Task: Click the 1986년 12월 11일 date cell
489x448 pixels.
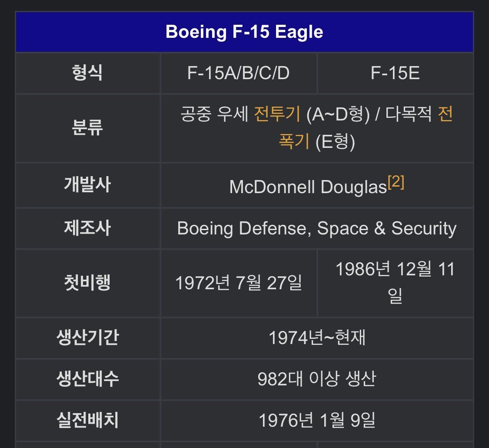Action: (x=395, y=283)
